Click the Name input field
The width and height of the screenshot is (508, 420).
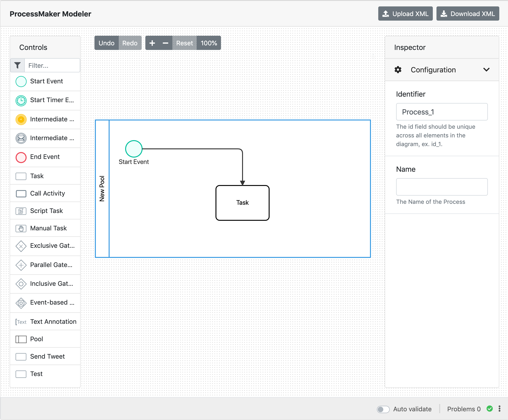point(442,187)
